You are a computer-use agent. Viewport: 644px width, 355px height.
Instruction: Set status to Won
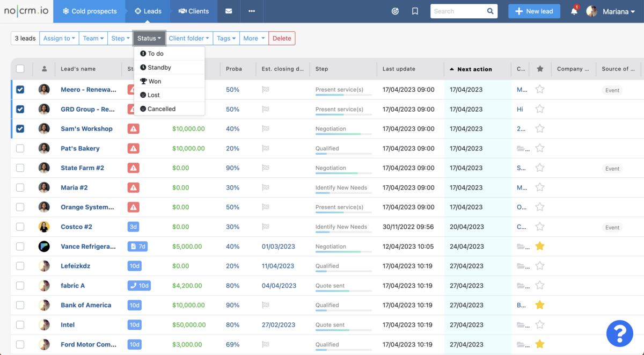click(169, 81)
